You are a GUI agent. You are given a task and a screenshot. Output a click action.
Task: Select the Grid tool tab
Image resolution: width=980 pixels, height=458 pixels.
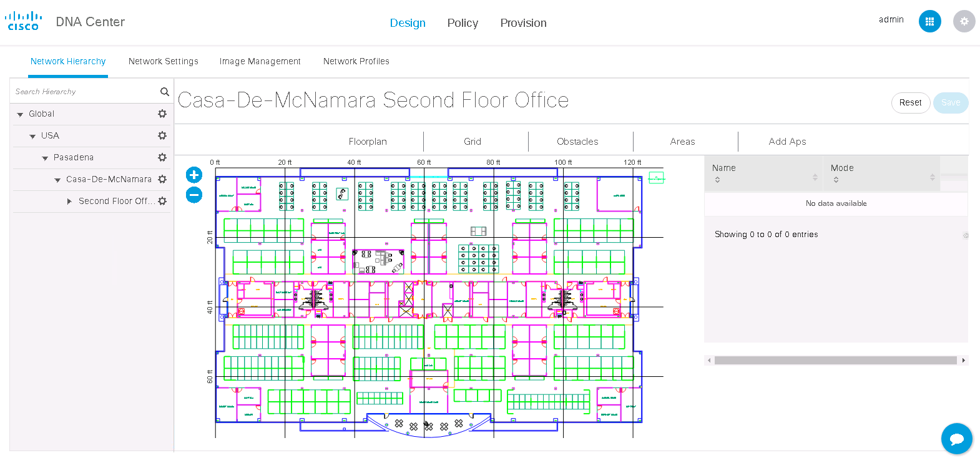473,142
